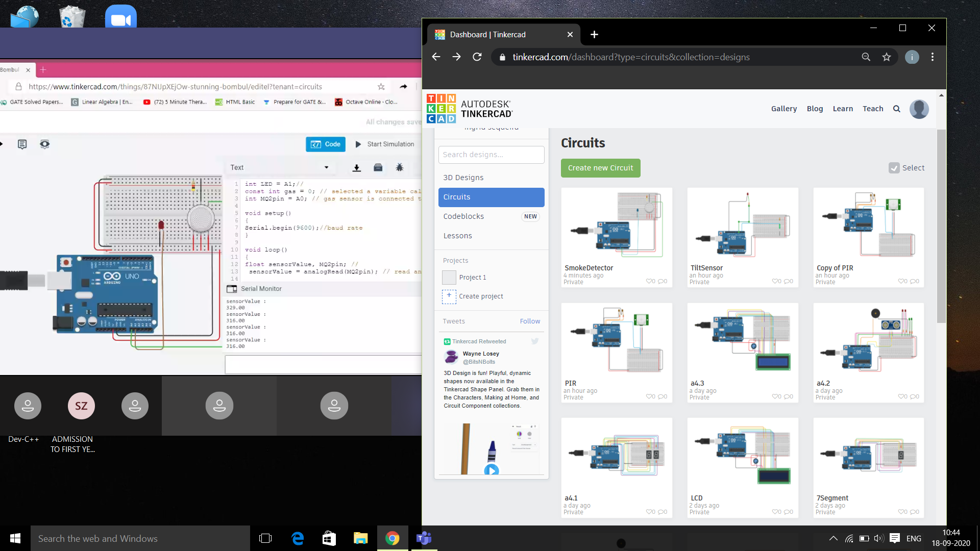Image resolution: width=980 pixels, height=551 pixels.
Task: Toggle the view eye icon in editor
Action: pyautogui.click(x=45, y=144)
